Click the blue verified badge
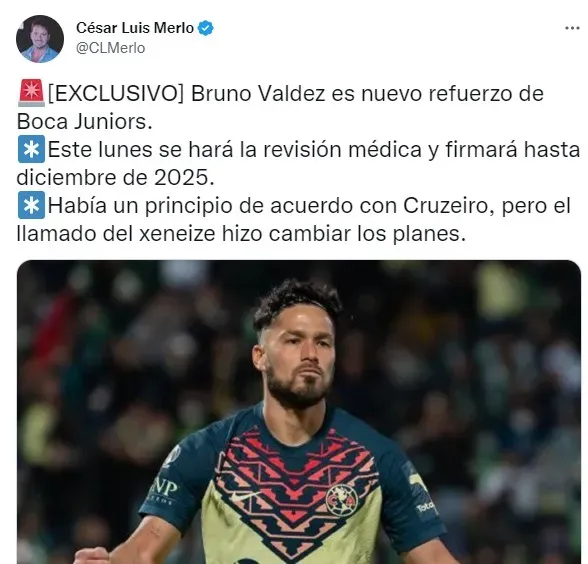 (206, 28)
